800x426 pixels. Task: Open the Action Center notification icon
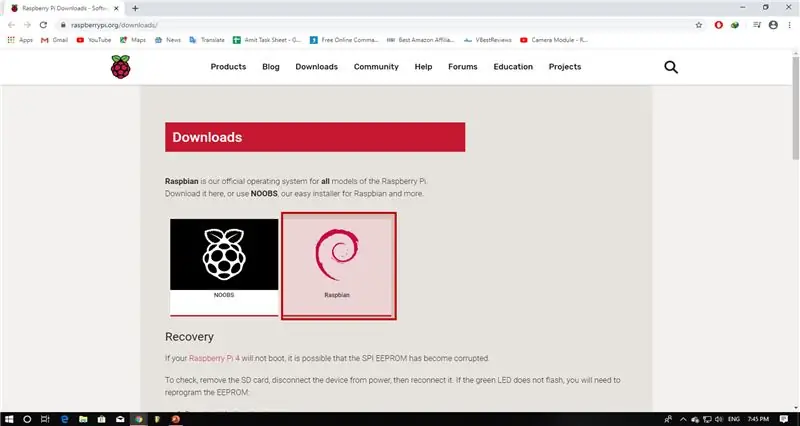[784, 419]
